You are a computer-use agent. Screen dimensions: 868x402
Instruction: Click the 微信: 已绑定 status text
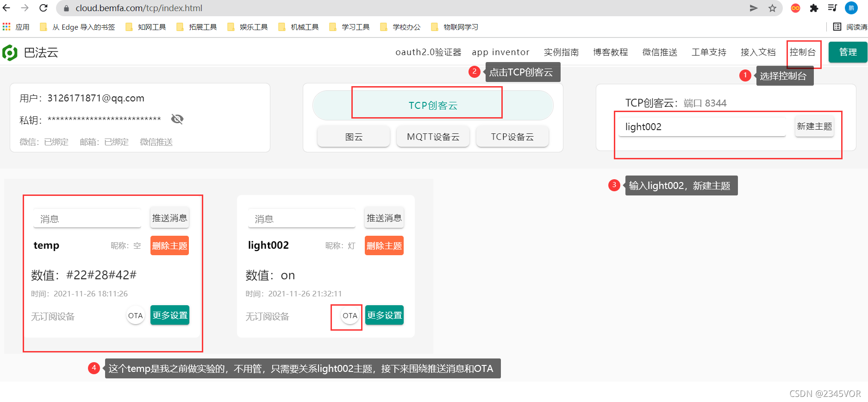point(44,142)
